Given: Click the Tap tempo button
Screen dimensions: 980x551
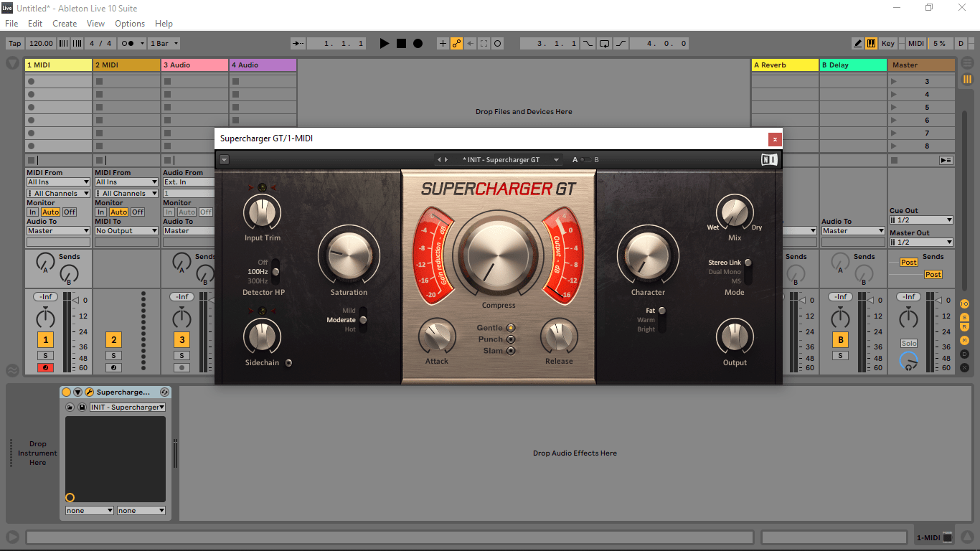Looking at the screenshot, I should [x=14, y=44].
